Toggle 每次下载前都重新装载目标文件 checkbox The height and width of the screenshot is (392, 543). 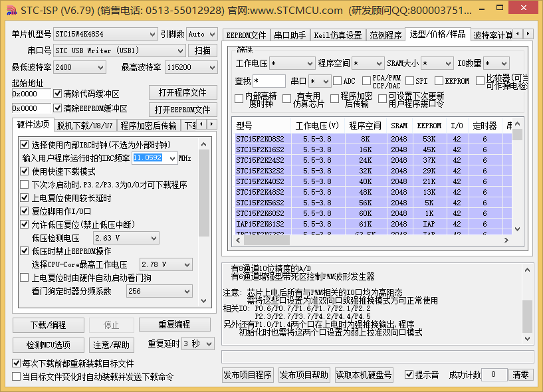tap(16, 363)
